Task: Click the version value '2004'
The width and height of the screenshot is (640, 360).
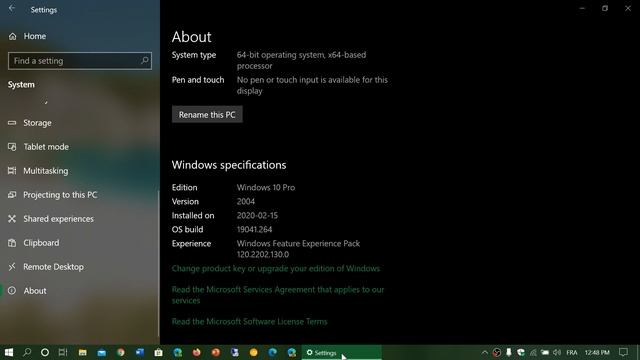Action: coord(246,202)
